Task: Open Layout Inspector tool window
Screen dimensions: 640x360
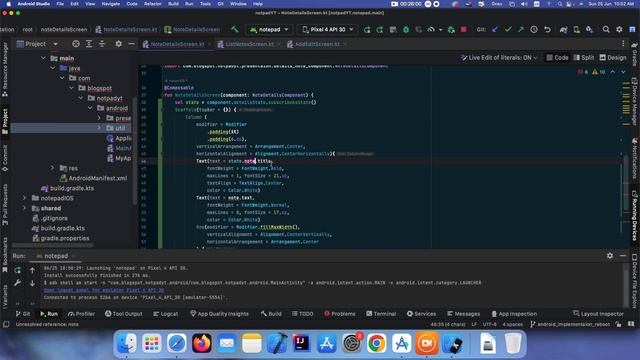Action: click(598, 313)
